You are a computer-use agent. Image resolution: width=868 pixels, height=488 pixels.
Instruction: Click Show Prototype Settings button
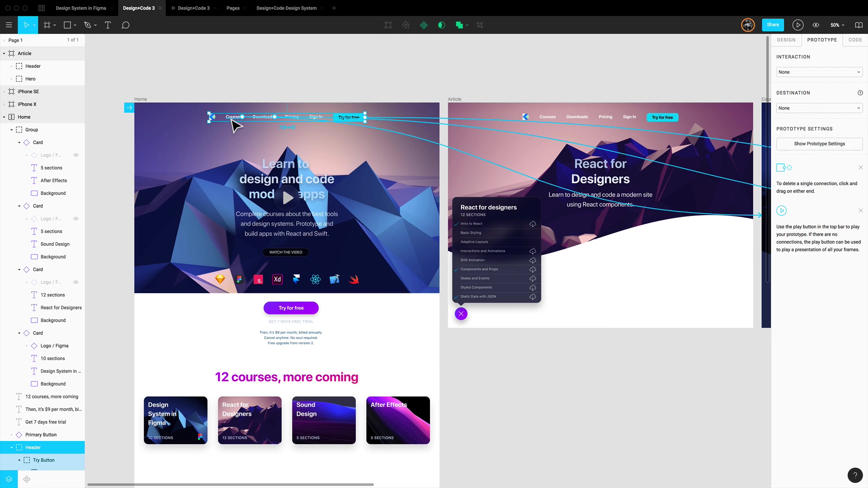coord(820,144)
